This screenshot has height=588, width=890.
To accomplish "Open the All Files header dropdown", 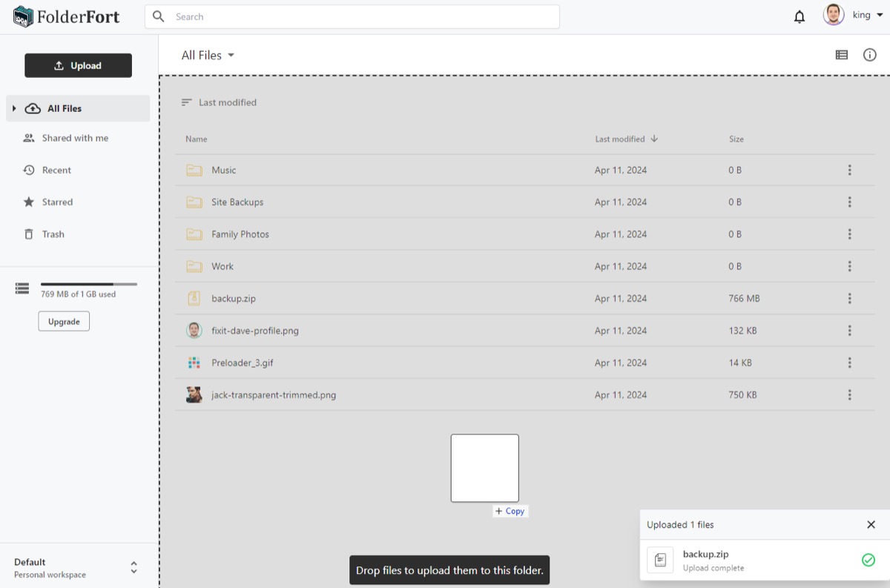I will (x=208, y=56).
